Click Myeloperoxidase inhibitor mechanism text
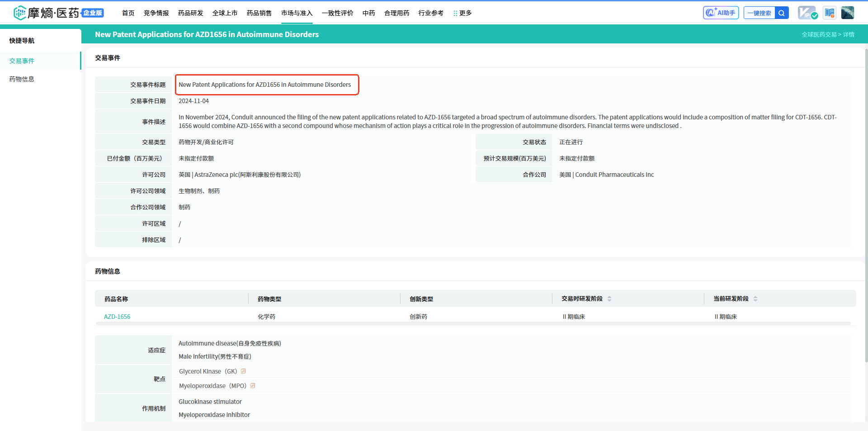Screen dimensions: 868x431 pyautogui.click(x=214, y=415)
